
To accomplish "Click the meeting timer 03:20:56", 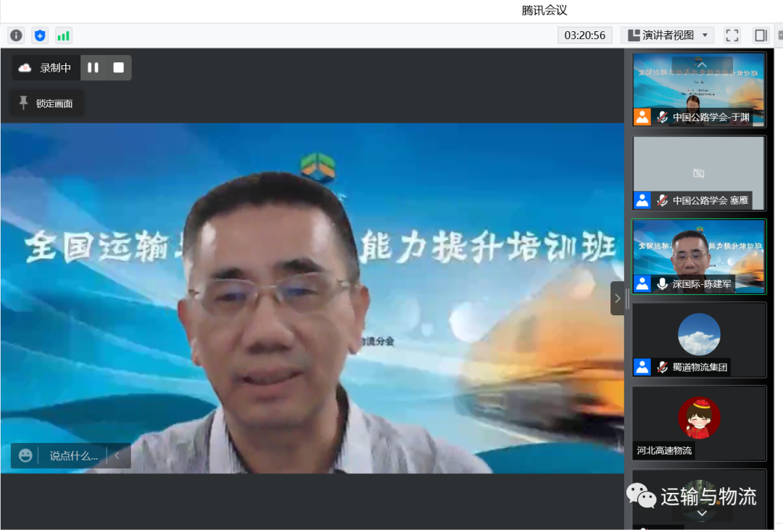I will coord(585,36).
